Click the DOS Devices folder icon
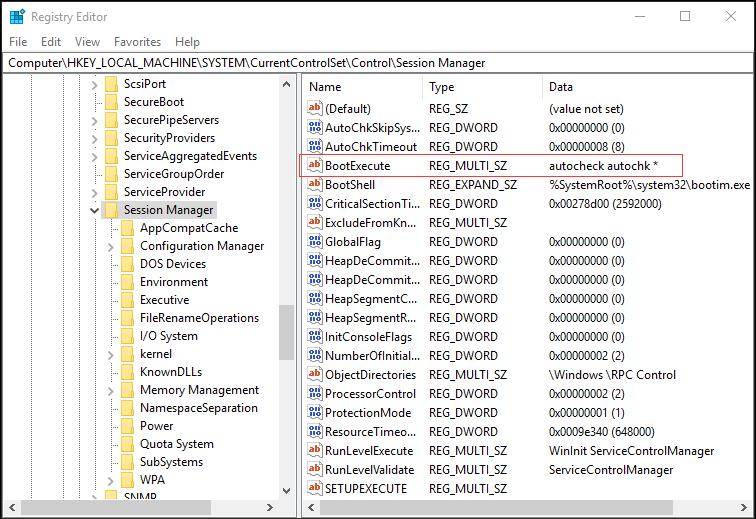Viewport: 756px width, 519px height. pos(128,264)
